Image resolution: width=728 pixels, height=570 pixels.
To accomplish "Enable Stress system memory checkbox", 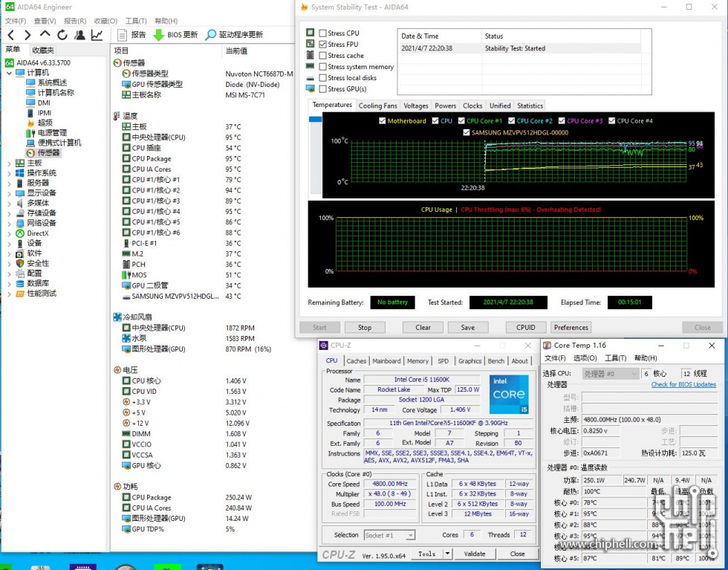I will pyautogui.click(x=322, y=66).
